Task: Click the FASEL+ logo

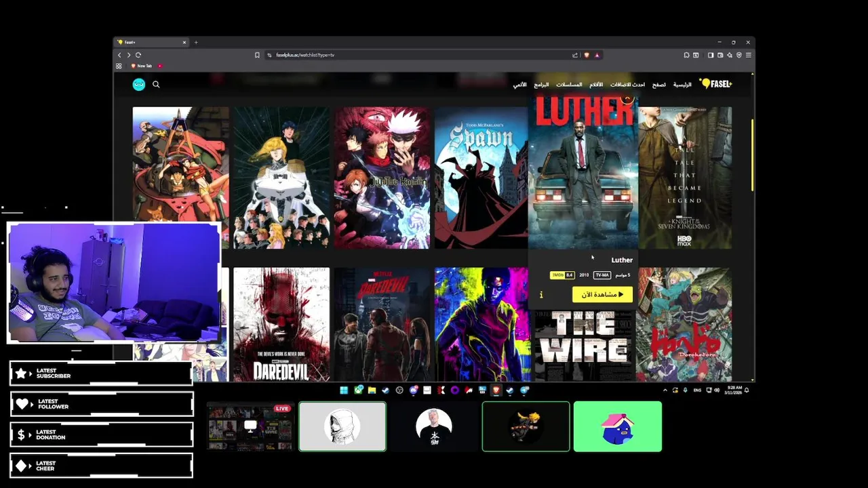Action: click(716, 83)
